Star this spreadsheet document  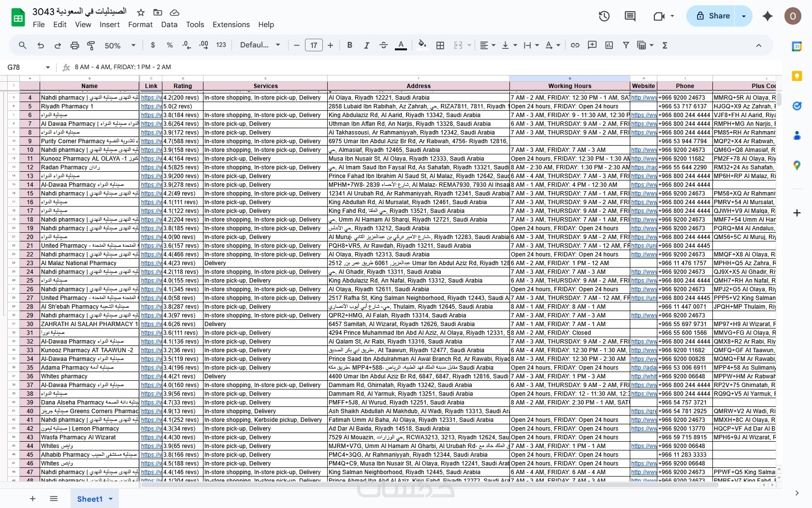tap(141, 12)
